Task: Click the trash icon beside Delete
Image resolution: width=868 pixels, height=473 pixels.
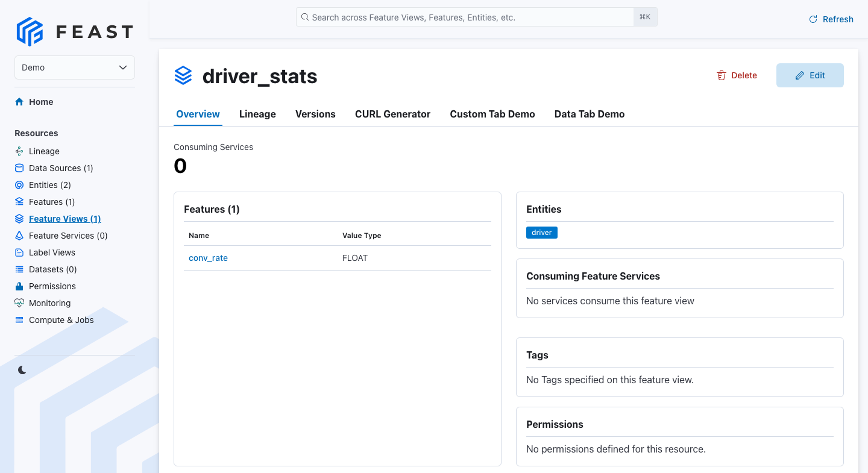Action: (x=722, y=75)
